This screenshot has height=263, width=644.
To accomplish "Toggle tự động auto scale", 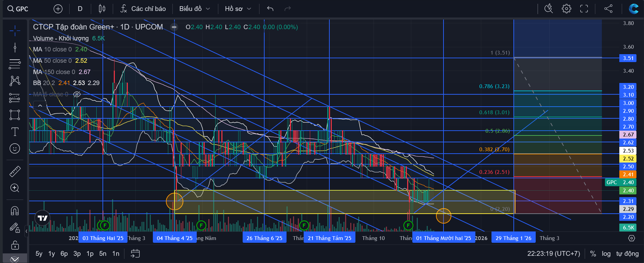I will (628, 254).
